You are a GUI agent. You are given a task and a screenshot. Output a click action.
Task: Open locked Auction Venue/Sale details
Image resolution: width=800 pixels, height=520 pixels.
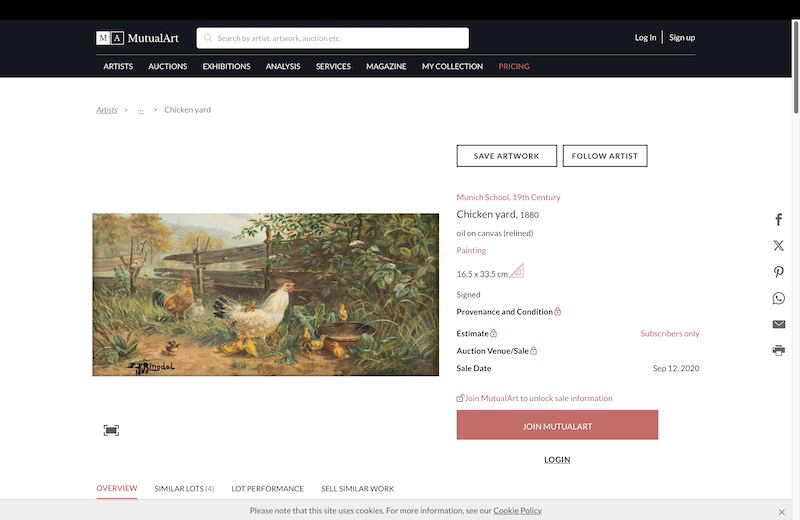tap(496, 351)
